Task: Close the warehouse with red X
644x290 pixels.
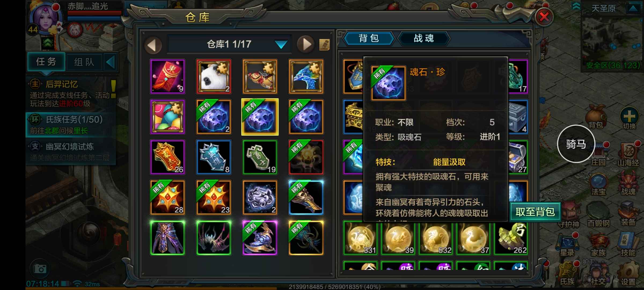Action: (x=544, y=17)
